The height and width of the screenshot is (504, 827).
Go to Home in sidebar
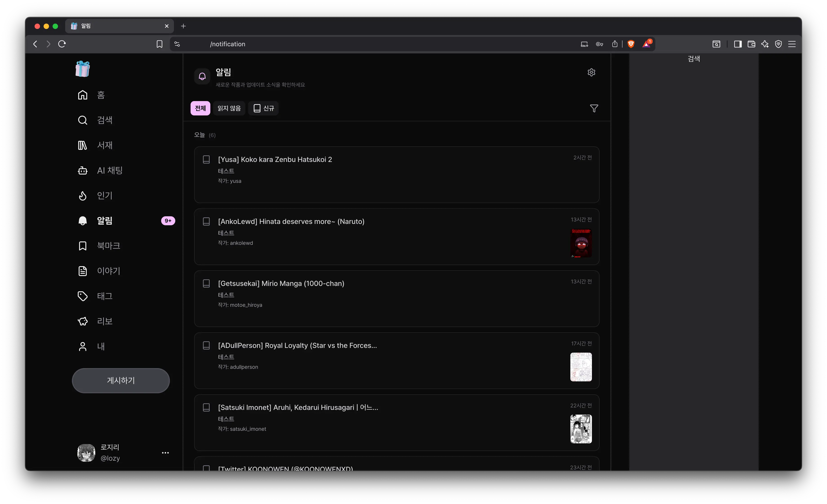pos(91,95)
